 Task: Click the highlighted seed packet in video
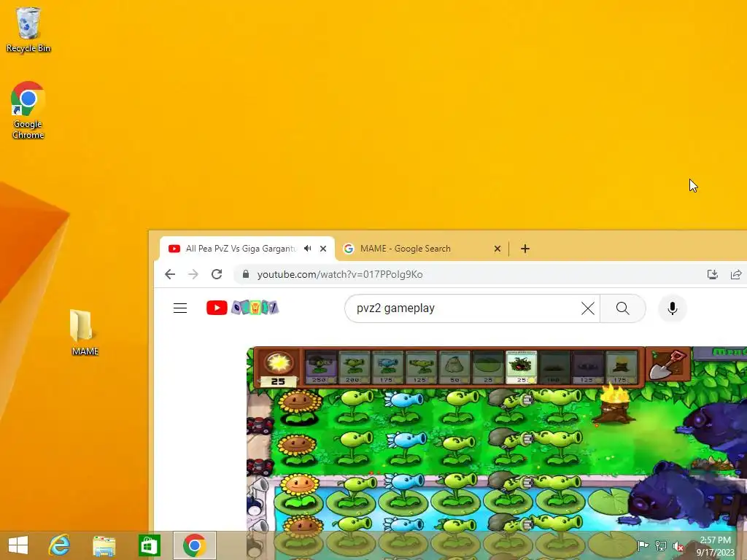(521, 367)
